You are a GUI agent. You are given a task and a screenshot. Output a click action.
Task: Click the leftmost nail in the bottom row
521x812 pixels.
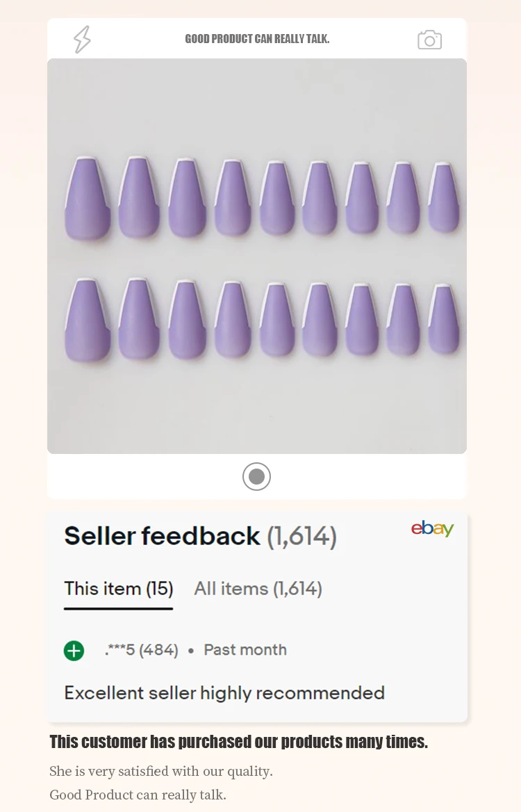[x=87, y=320]
